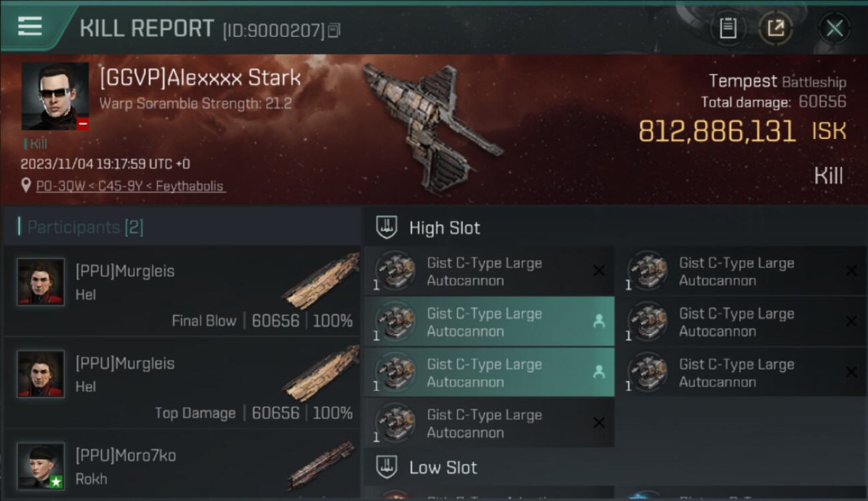Open the clipboard copy-report icon

click(728, 29)
